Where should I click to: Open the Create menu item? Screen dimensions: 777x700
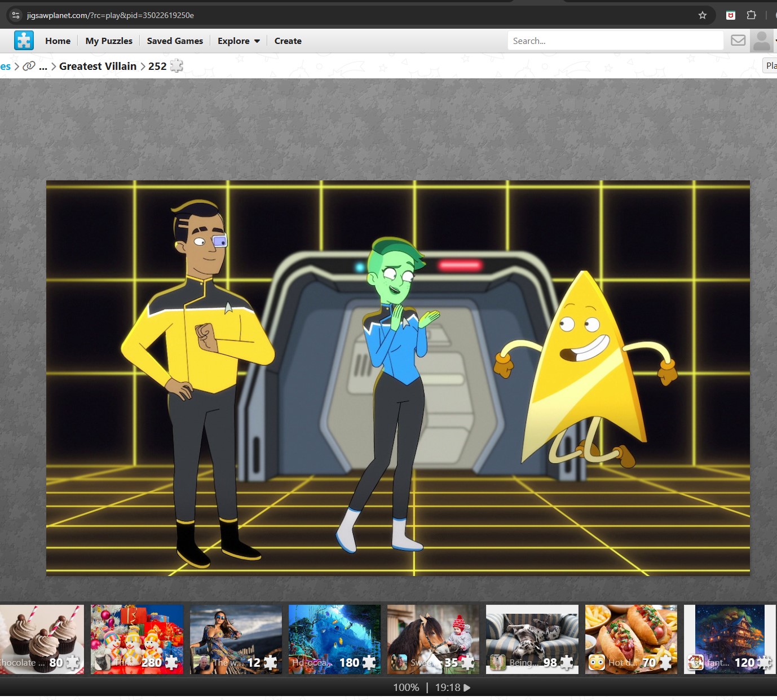point(288,41)
